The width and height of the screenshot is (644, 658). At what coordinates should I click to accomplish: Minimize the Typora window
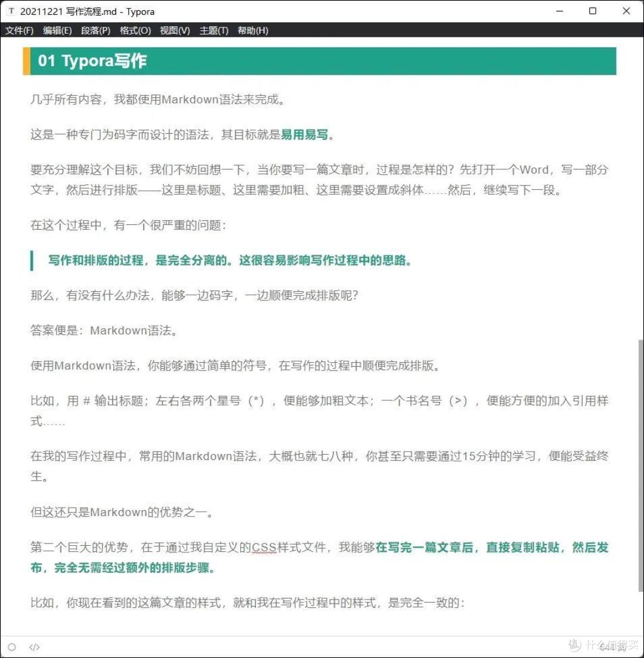pyautogui.click(x=559, y=11)
